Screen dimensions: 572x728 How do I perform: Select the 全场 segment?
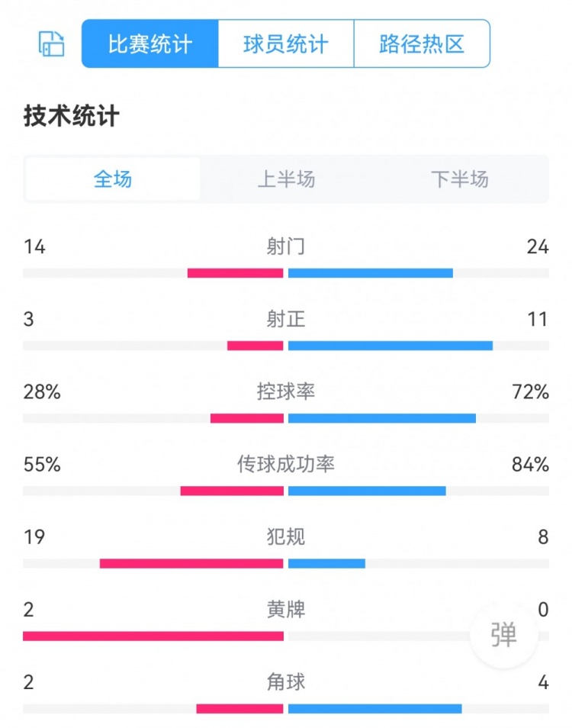(x=113, y=179)
